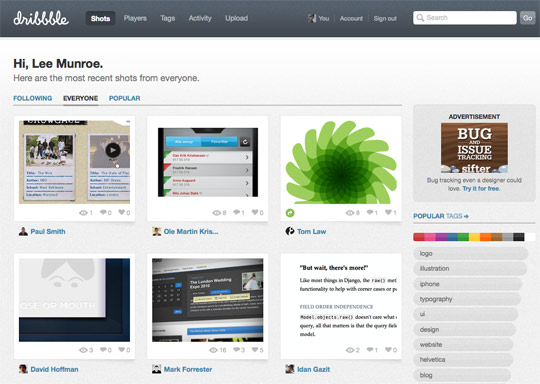Open the Upload page

tap(236, 18)
